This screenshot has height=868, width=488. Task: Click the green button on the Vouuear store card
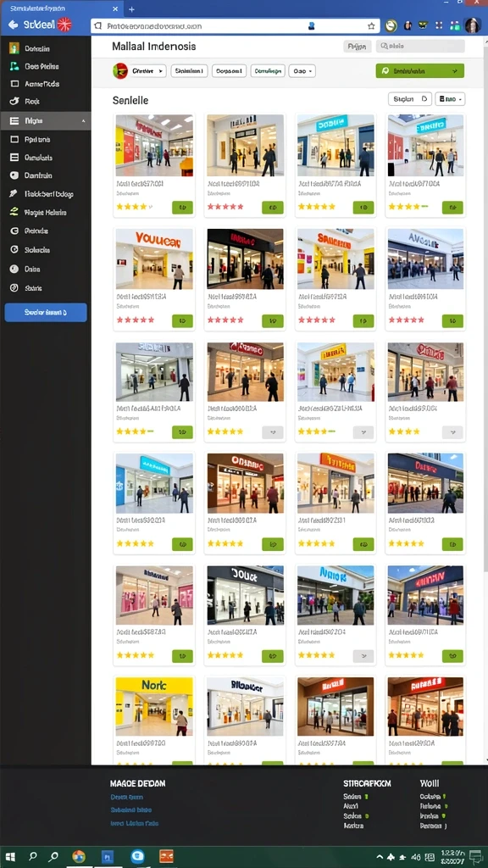tap(183, 320)
